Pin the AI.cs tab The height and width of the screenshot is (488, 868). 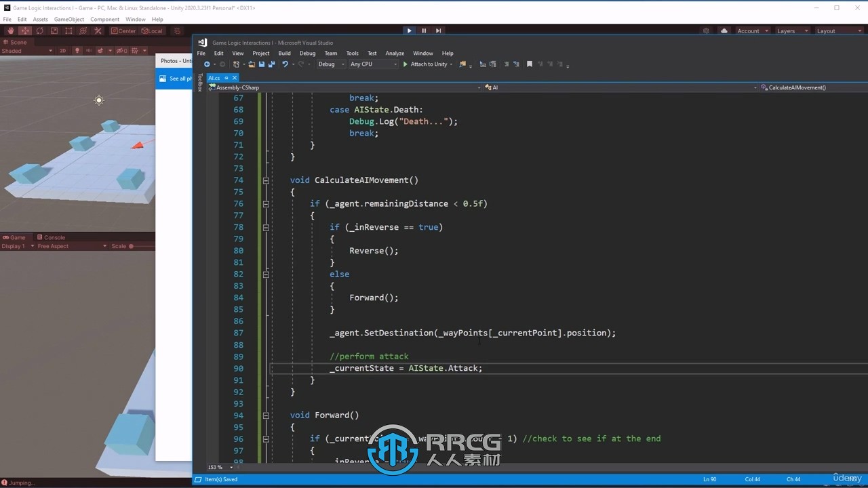(x=226, y=78)
